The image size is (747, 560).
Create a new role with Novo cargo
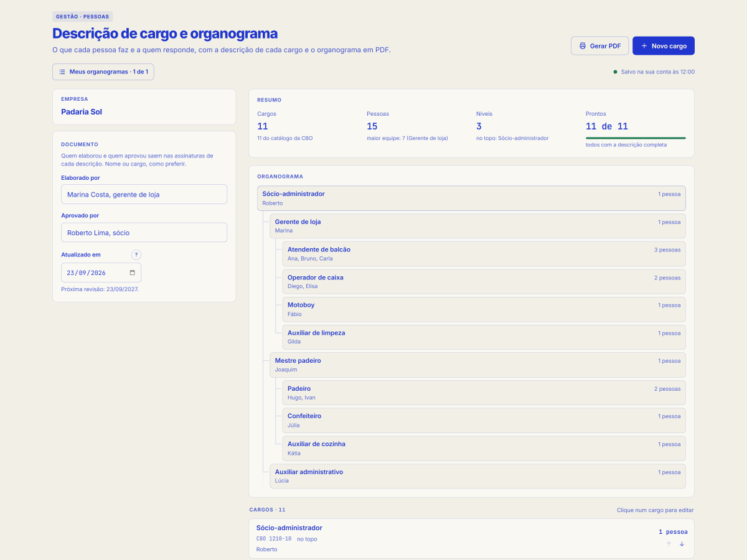tap(664, 46)
